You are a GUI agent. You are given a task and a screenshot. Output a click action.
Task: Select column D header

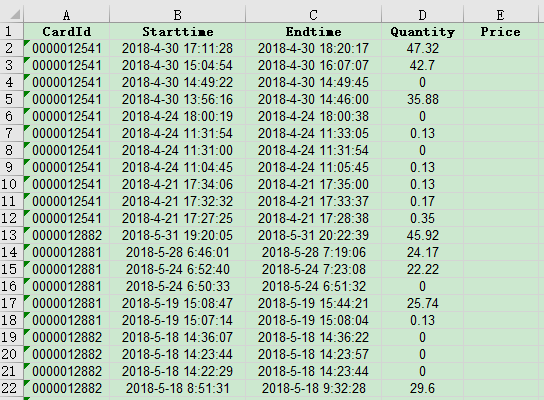[422, 15]
